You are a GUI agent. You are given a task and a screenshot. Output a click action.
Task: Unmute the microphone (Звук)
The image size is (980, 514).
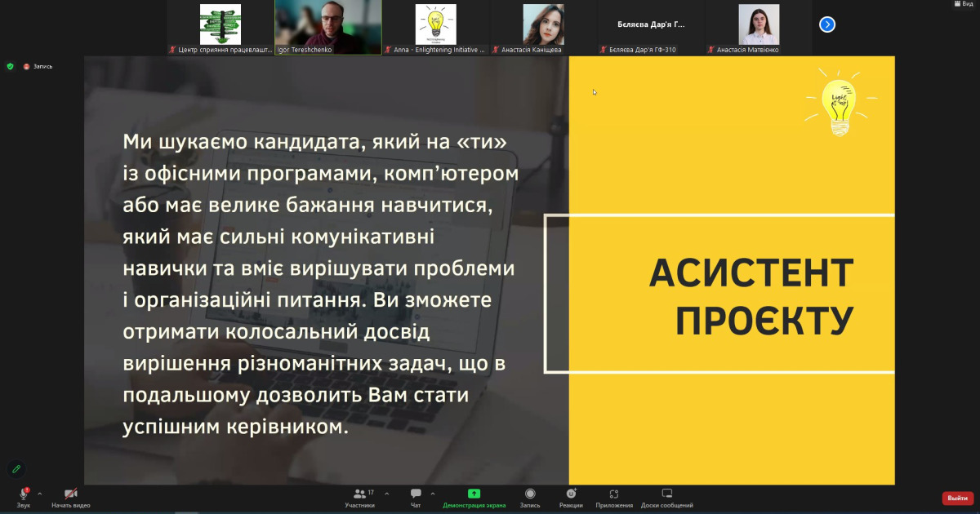(x=24, y=496)
